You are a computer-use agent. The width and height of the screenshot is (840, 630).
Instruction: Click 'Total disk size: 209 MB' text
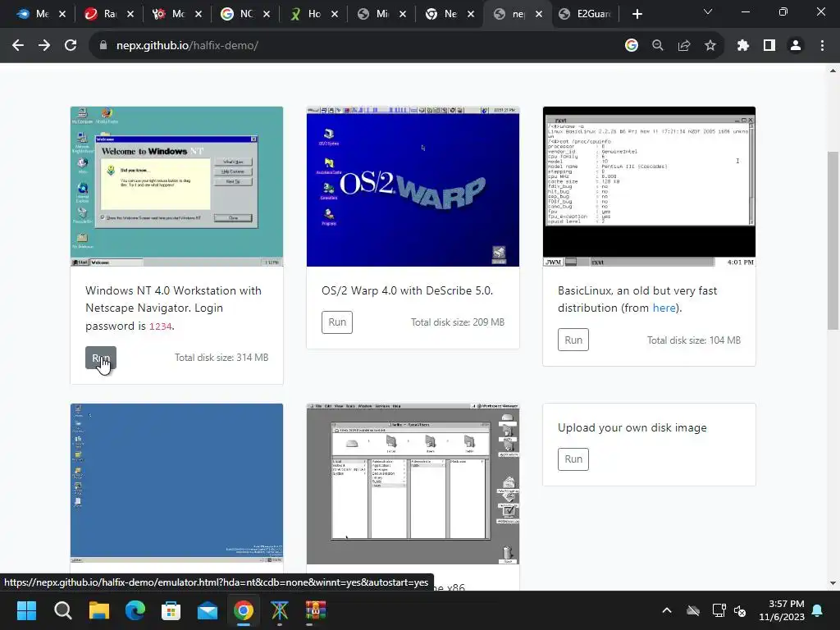click(x=458, y=322)
